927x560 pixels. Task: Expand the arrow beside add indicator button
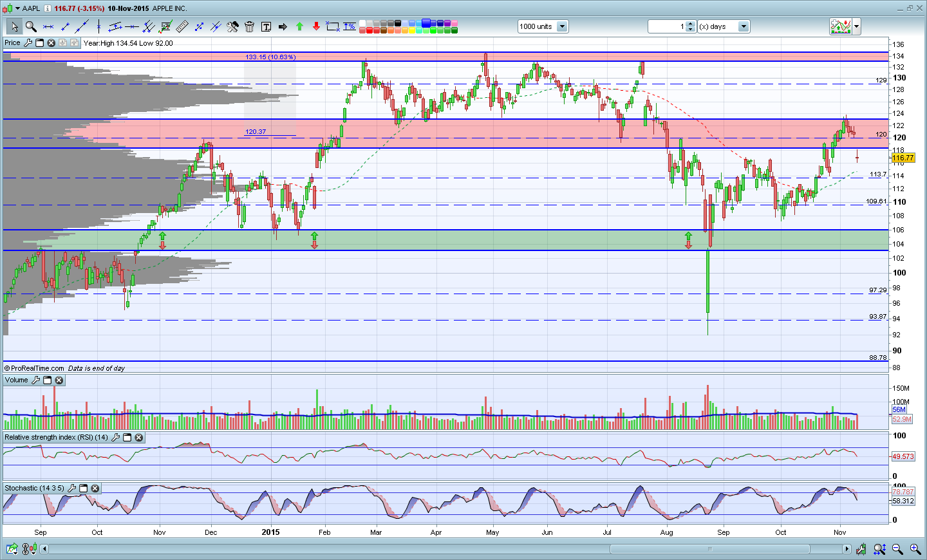coord(857,26)
